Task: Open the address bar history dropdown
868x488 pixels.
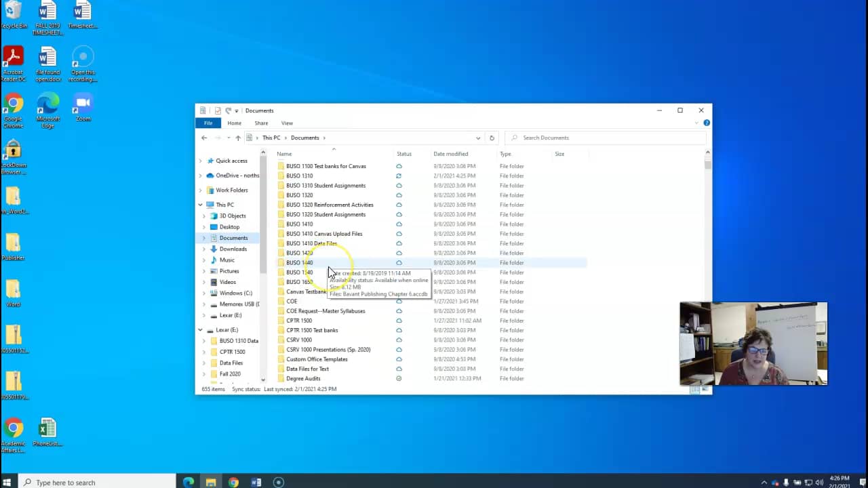Action: [x=478, y=138]
